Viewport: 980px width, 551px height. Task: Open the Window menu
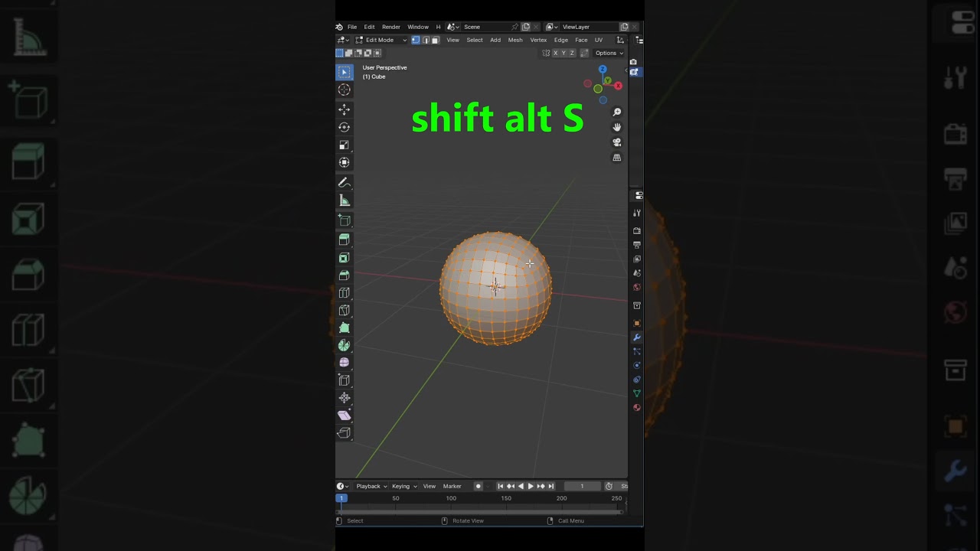(418, 27)
